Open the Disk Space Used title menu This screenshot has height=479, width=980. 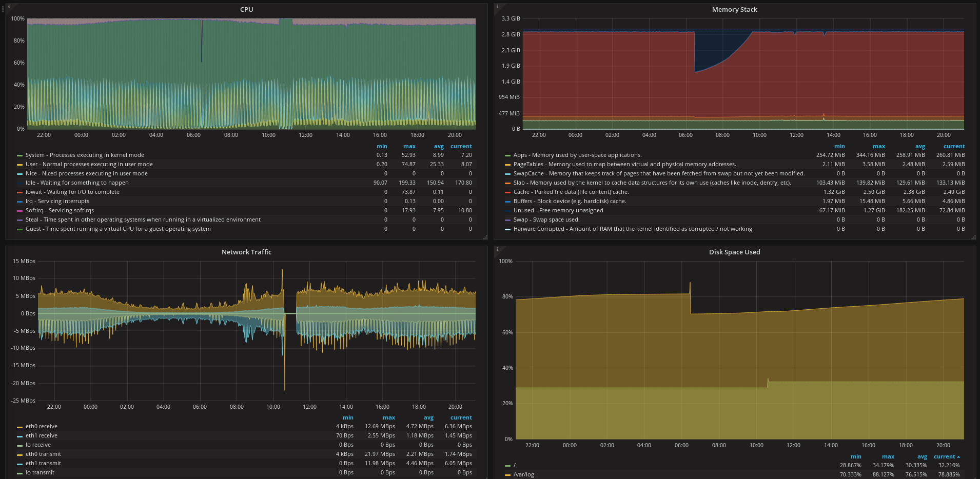tap(734, 252)
